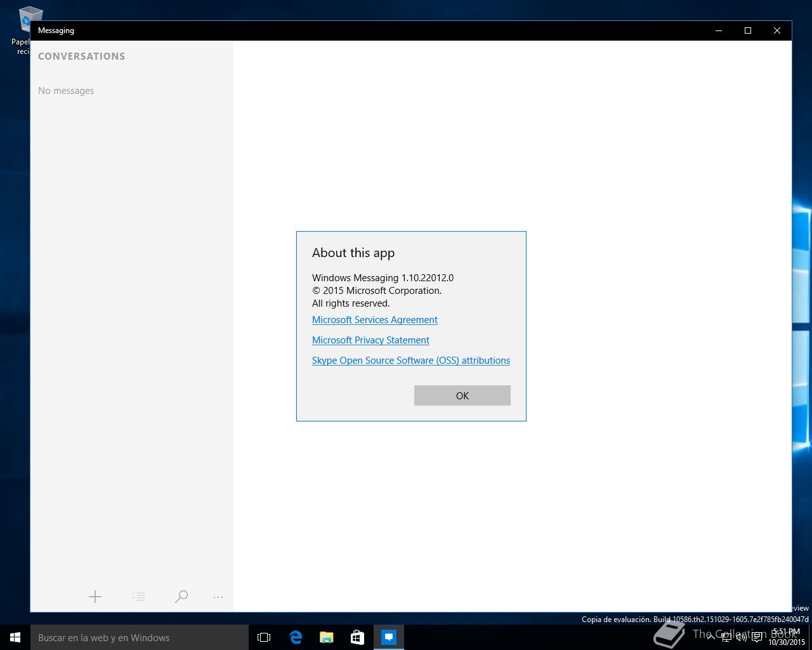Show hidden tray icons chevron
The width and height of the screenshot is (812, 650).
pos(710,637)
